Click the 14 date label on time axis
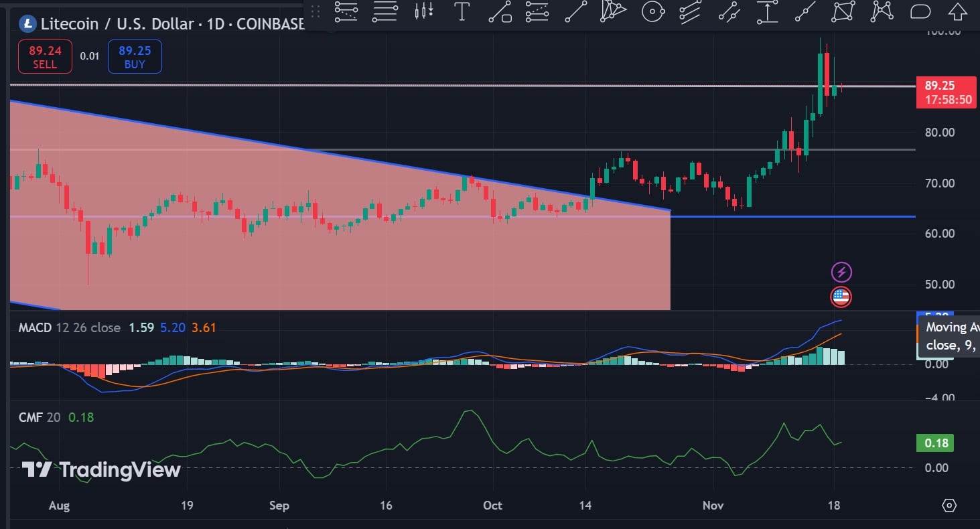 pos(585,505)
